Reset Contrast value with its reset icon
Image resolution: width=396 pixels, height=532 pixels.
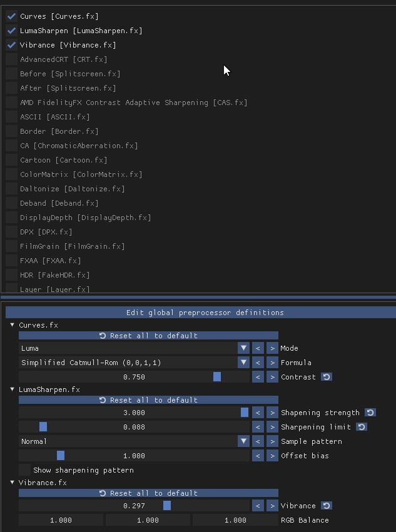point(327,377)
